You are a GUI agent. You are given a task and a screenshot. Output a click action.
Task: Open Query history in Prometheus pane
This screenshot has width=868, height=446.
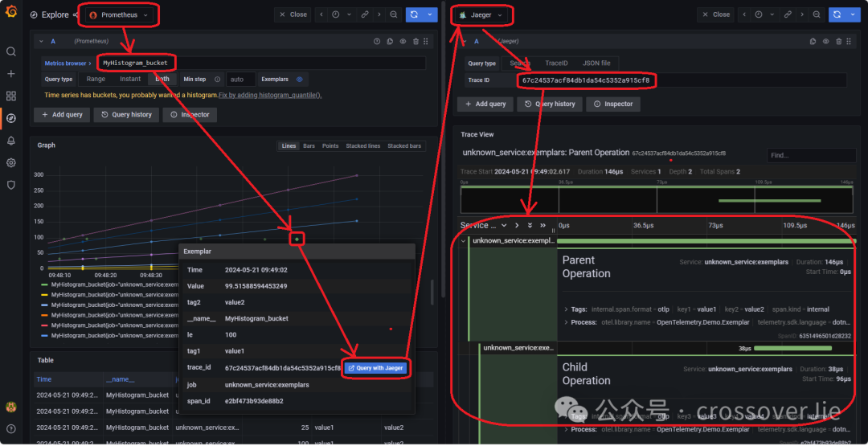coord(126,115)
